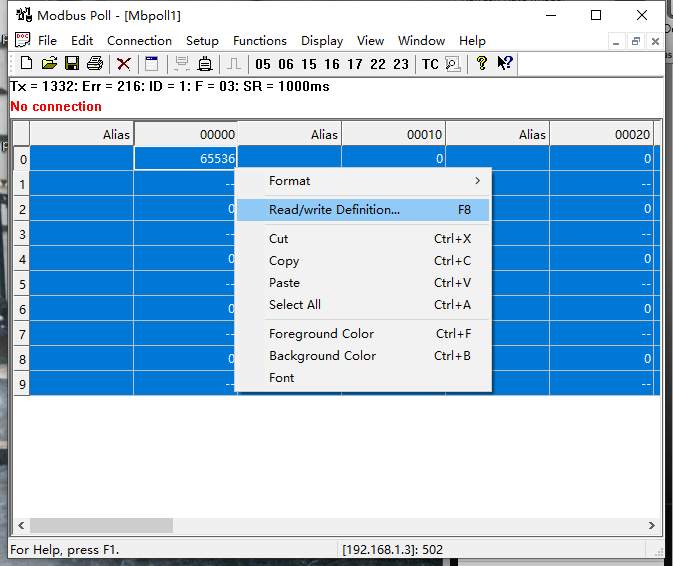The width and height of the screenshot is (673, 566).
Task: Open the Edit menu
Action: [82, 40]
